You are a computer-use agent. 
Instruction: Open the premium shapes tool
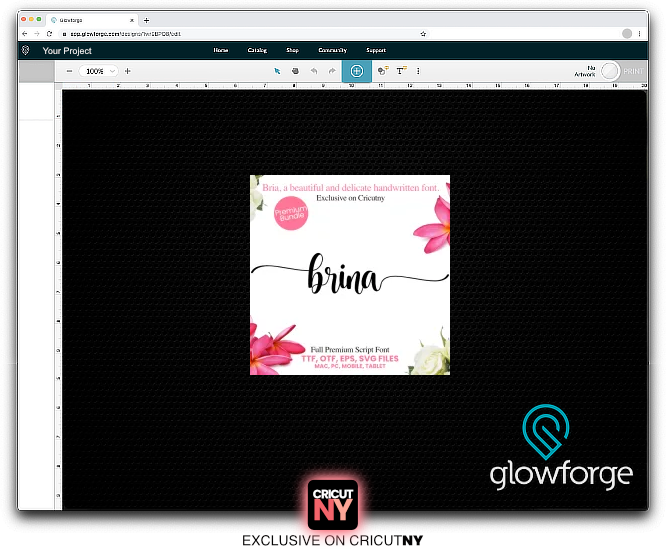[383, 71]
